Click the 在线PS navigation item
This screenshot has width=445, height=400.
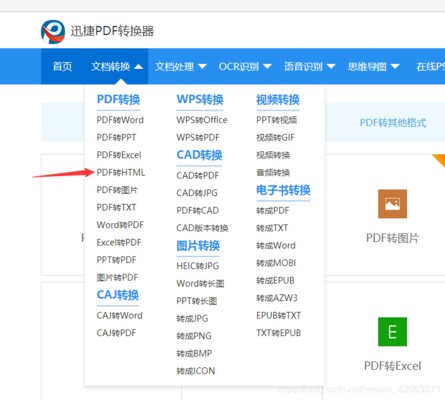[x=430, y=67]
